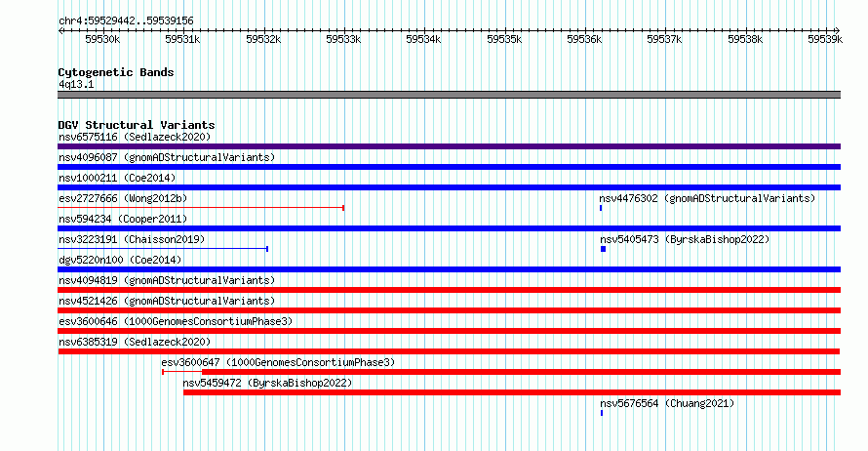This screenshot has height=451, width=868.
Task: Click the small blue nsv4476302 marker
Action: tap(601, 208)
